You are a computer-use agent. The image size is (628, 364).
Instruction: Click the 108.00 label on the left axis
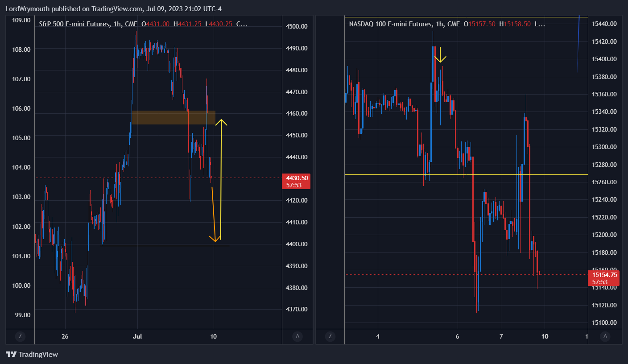click(21, 50)
